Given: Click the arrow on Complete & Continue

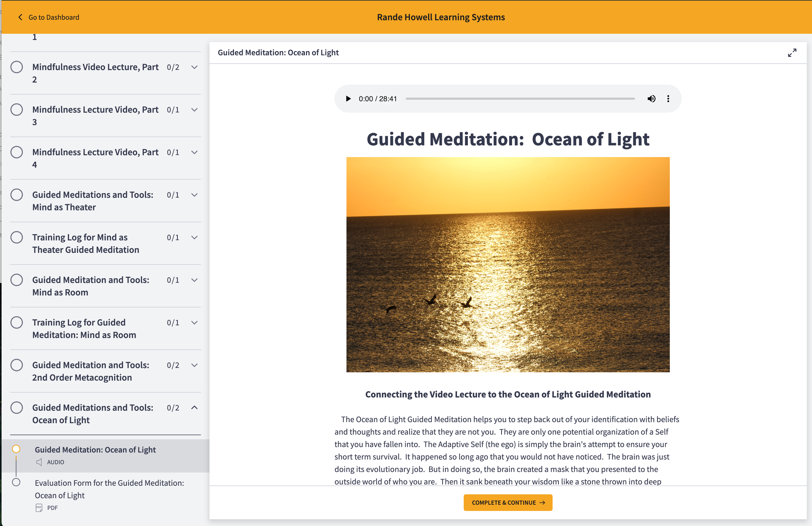Looking at the screenshot, I should point(542,502).
